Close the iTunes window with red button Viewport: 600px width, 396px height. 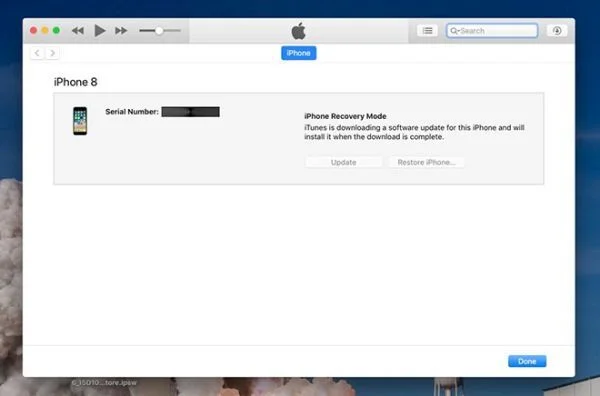[34, 30]
